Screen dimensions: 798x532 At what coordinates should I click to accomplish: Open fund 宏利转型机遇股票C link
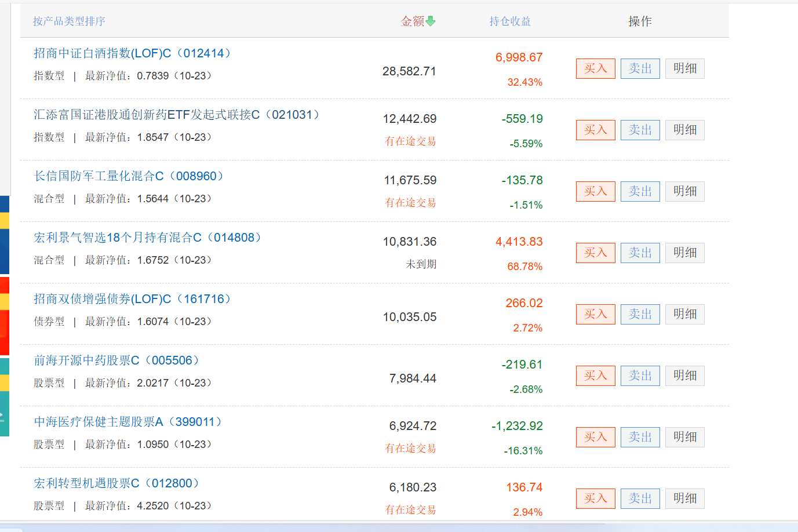pyautogui.click(x=117, y=483)
